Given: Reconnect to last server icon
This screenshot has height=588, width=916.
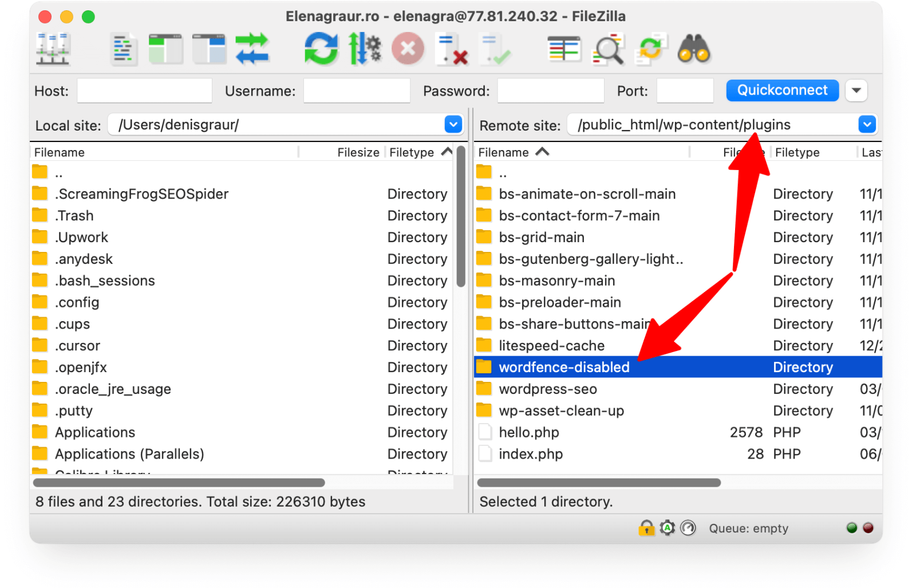Looking at the screenshot, I should coord(495,49).
